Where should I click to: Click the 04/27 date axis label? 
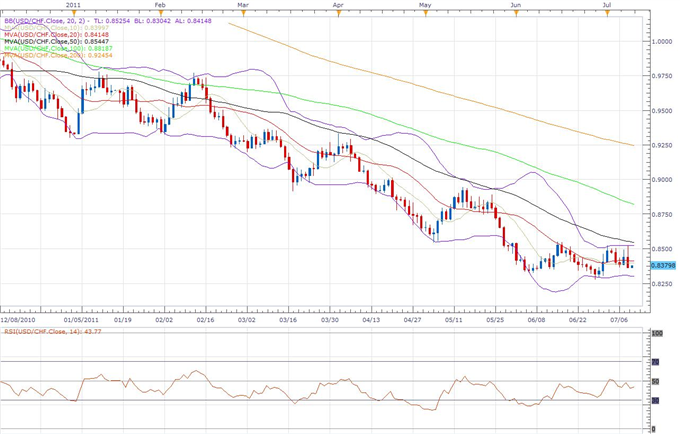pyautogui.click(x=412, y=320)
